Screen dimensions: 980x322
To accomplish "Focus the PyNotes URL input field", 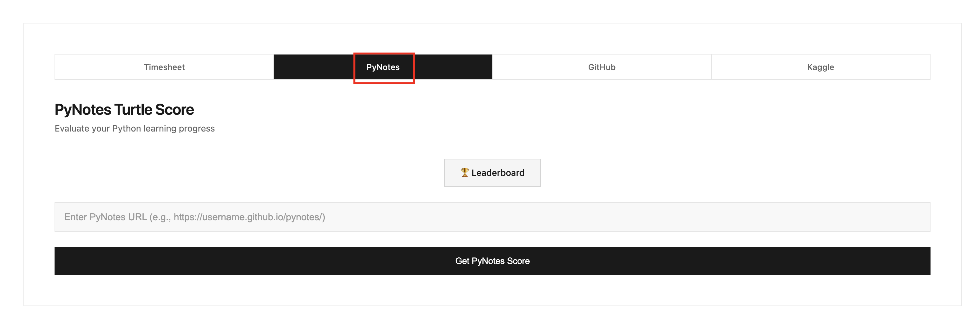I will [x=492, y=217].
